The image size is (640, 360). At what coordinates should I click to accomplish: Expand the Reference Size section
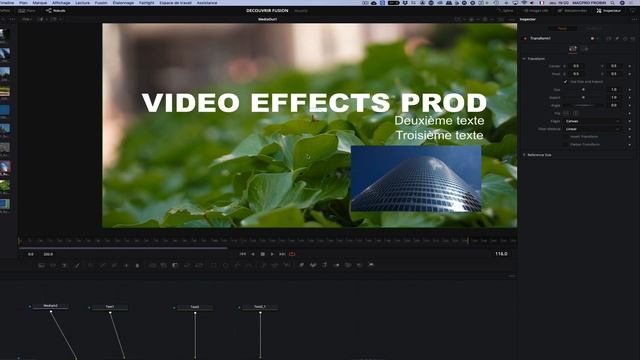tap(524, 155)
